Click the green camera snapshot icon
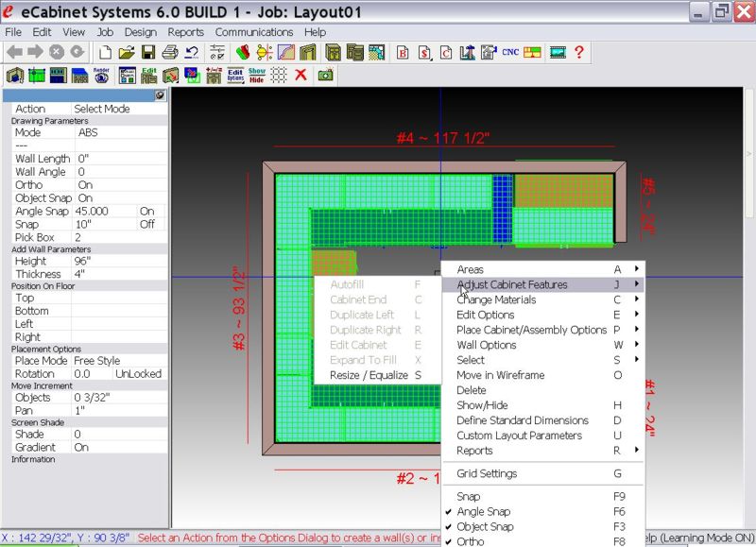The width and height of the screenshot is (756, 547). click(x=325, y=75)
